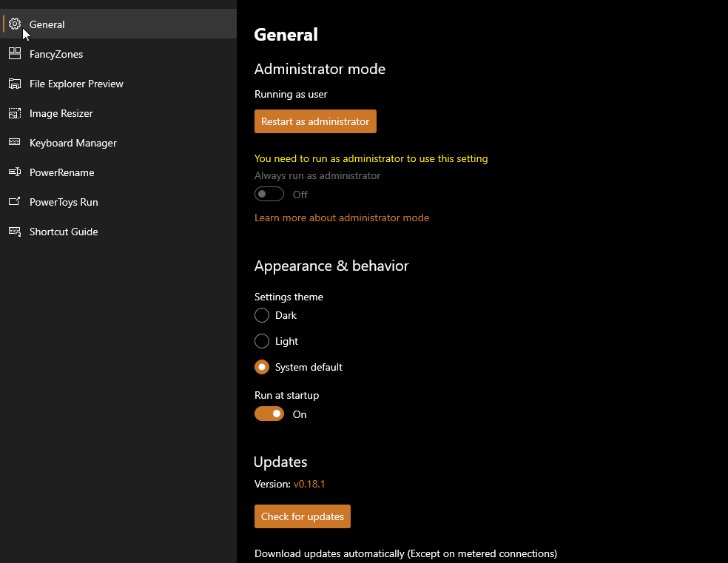This screenshot has width=728, height=563.
Task: Click the FancyZones grid icon
Action: pyautogui.click(x=15, y=54)
